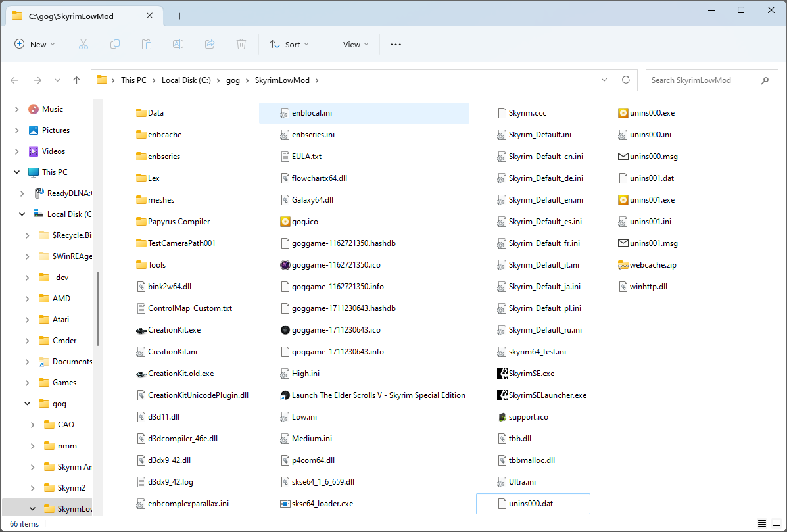787x532 pixels.
Task: Select the Skyrim.ccc file
Action: pyautogui.click(x=521, y=113)
